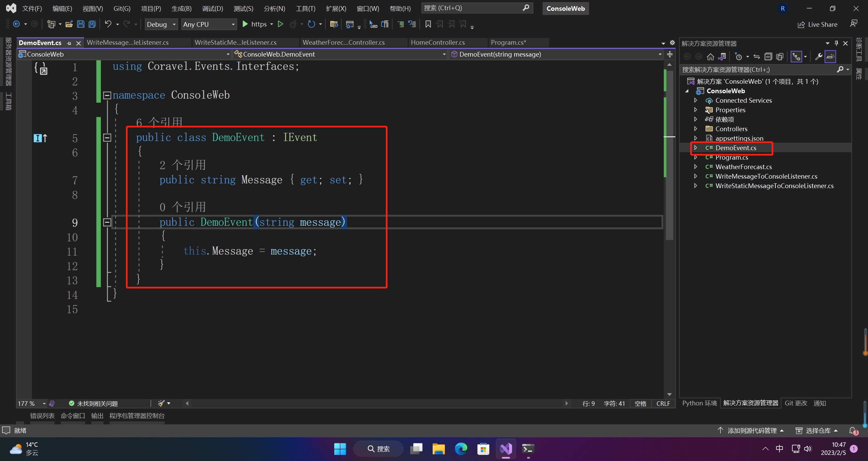868x461 pixels.
Task: Click the Undo arrow icon
Action: 108,24
